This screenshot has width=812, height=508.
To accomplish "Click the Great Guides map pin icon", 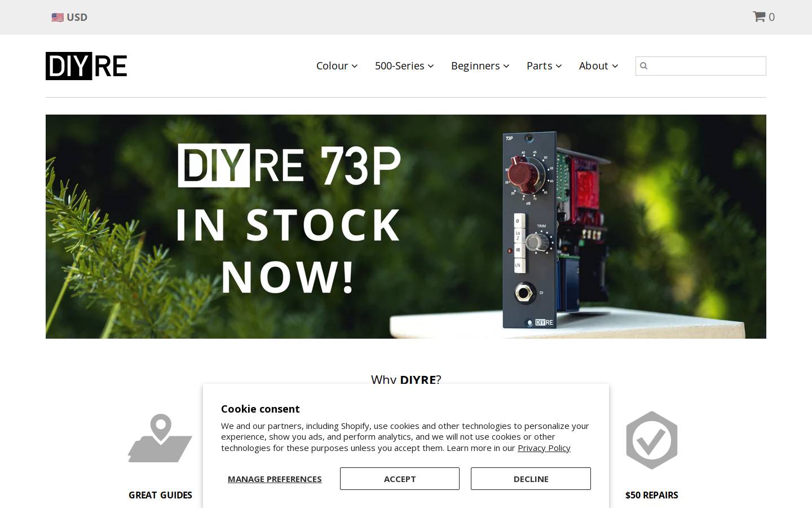I will click(160, 439).
